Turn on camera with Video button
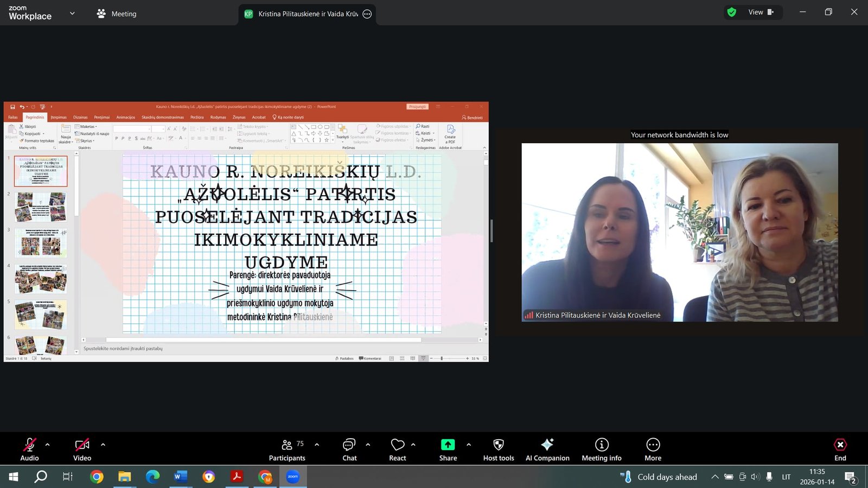The width and height of the screenshot is (868, 488). click(x=82, y=450)
